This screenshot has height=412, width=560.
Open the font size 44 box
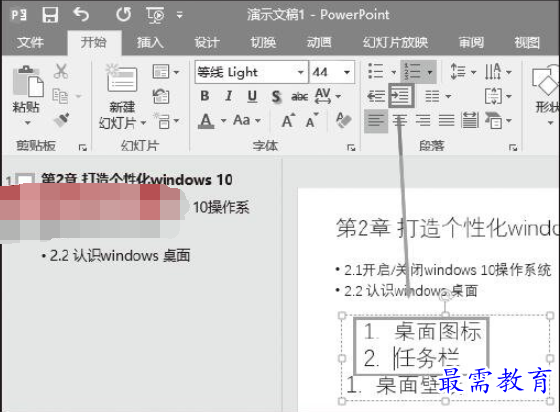point(331,72)
